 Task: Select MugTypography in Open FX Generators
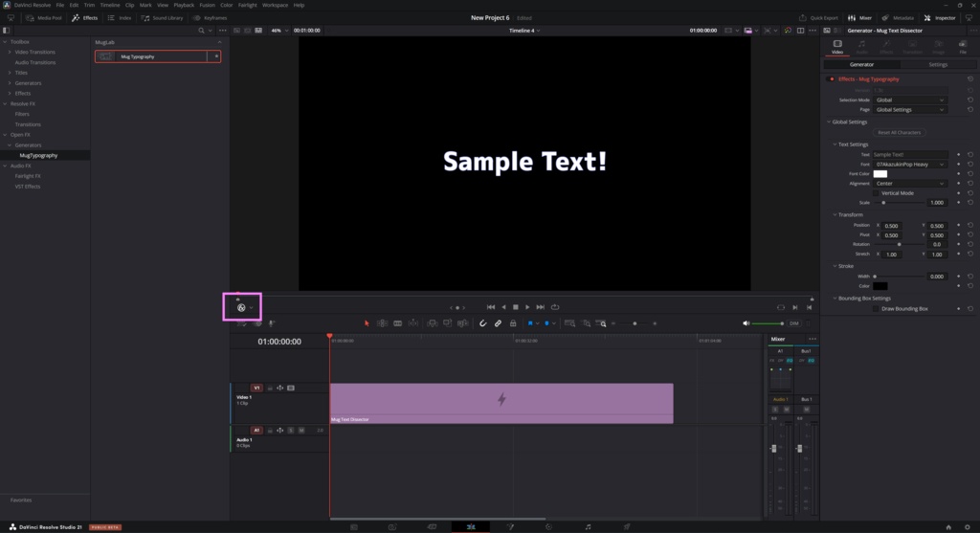point(38,156)
